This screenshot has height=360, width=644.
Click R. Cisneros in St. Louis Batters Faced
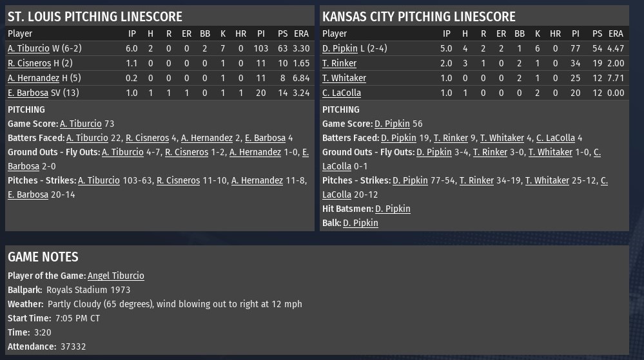[x=148, y=138]
